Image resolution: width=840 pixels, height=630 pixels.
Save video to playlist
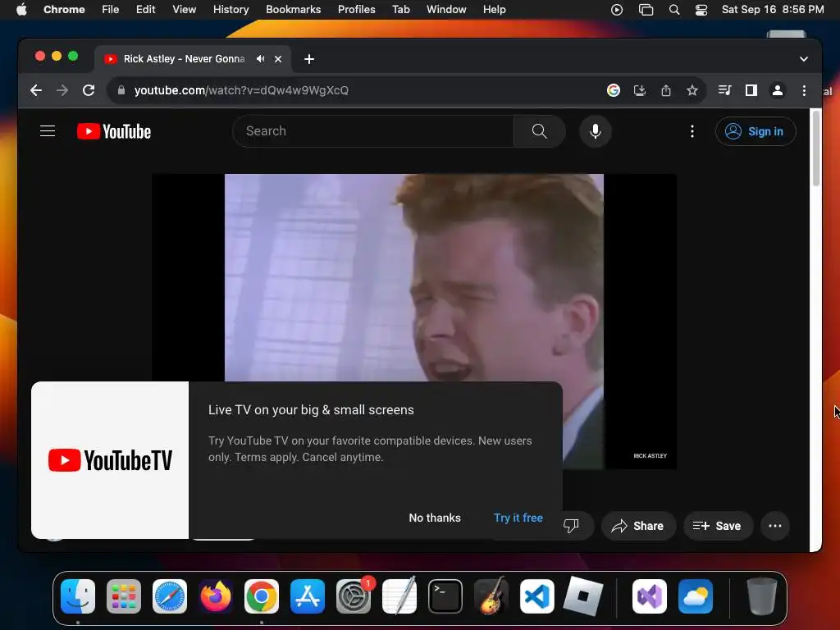coord(717,526)
